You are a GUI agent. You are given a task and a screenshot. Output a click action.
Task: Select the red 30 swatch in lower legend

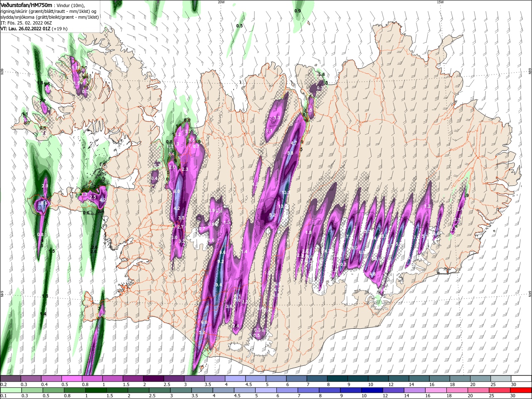pos(521,391)
